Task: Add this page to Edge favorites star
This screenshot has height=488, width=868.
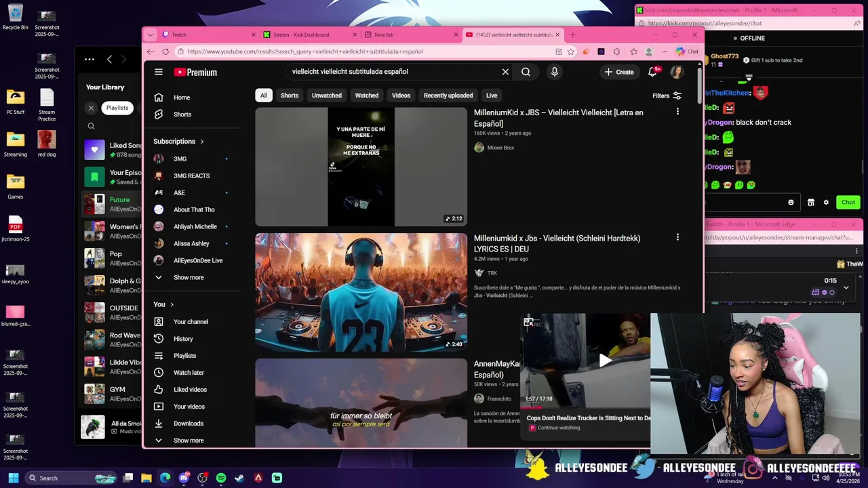Action: click(x=571, y=52)
